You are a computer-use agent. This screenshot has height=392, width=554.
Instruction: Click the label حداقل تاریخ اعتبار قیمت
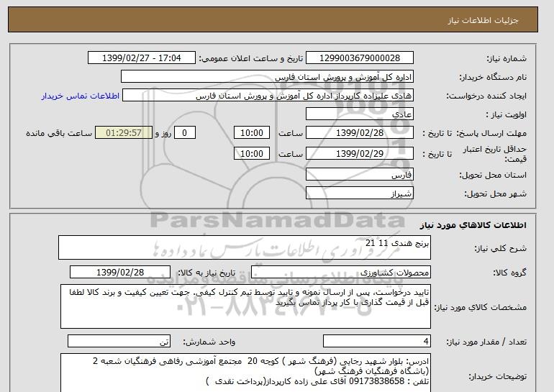pyautogui.click(x=495, y=154)
